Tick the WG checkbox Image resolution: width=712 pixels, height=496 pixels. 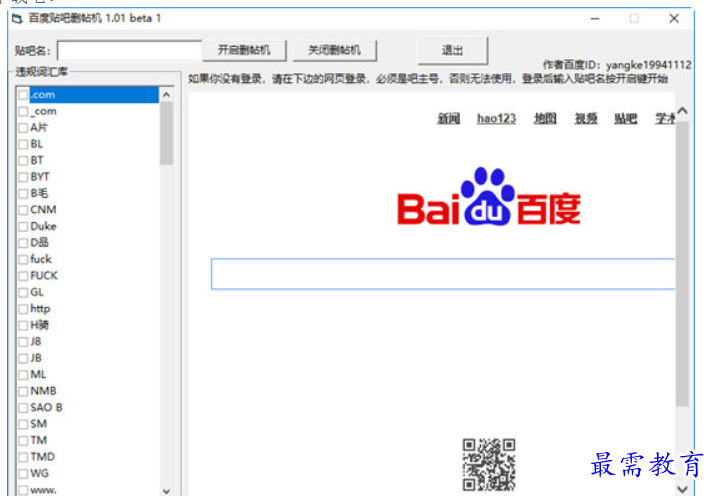23,474
